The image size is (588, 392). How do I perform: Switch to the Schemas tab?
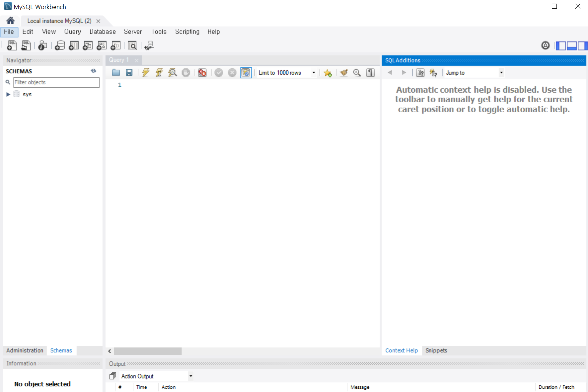pyautogui.click(x=61, y=350)
